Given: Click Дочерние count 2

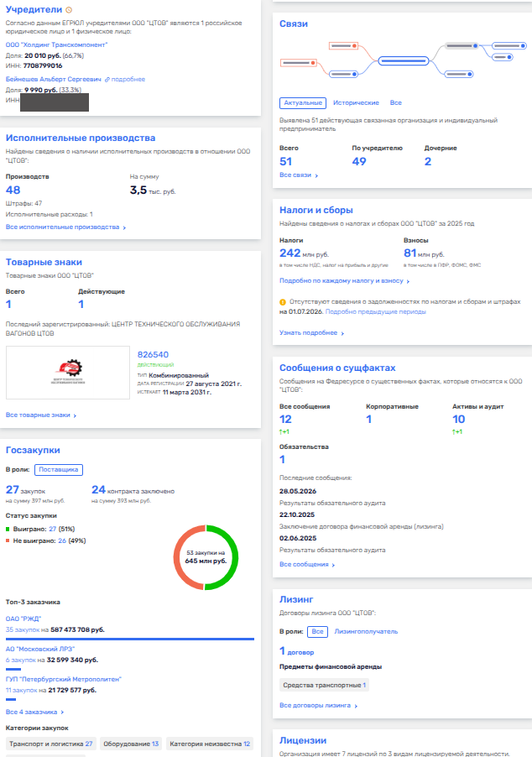Looking at the screenshot, I should coord(428,162).
